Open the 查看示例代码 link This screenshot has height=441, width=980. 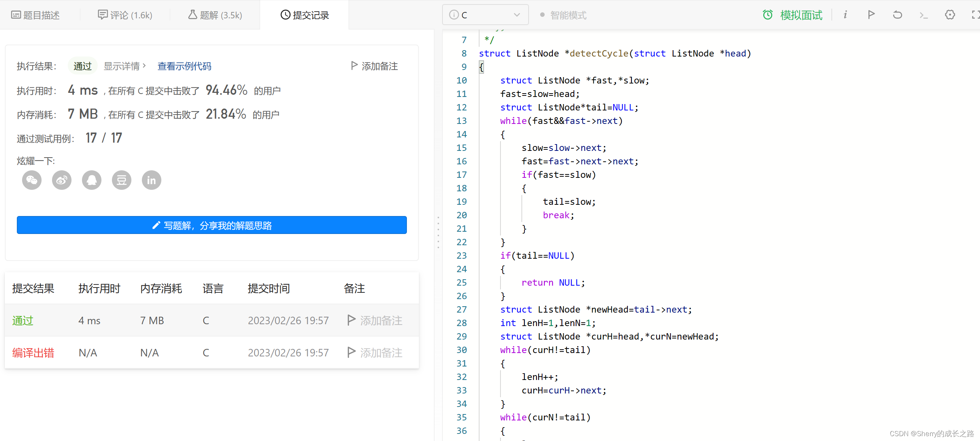click(x=184, y=66)
